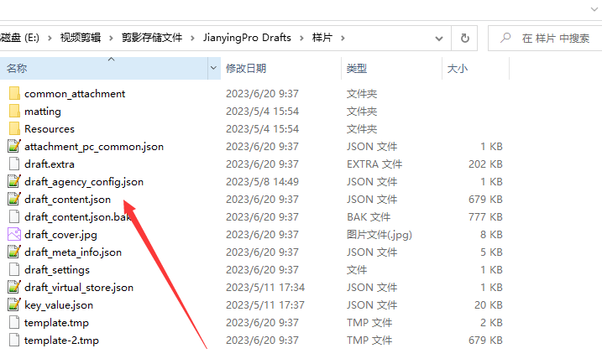This screenshot has width=602, height=364.
Task: Go to 磁盘 (E:) in the breadcrumb
Action: (20, 38)
